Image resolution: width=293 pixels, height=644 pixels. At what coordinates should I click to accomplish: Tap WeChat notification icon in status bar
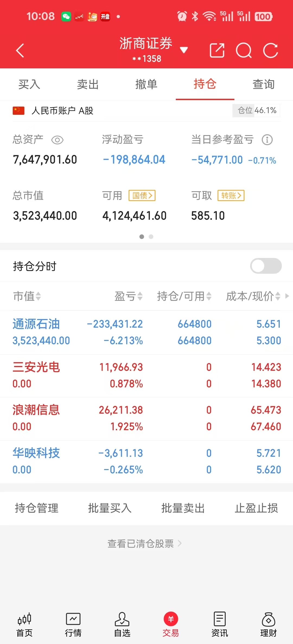[x=66, y=17]
